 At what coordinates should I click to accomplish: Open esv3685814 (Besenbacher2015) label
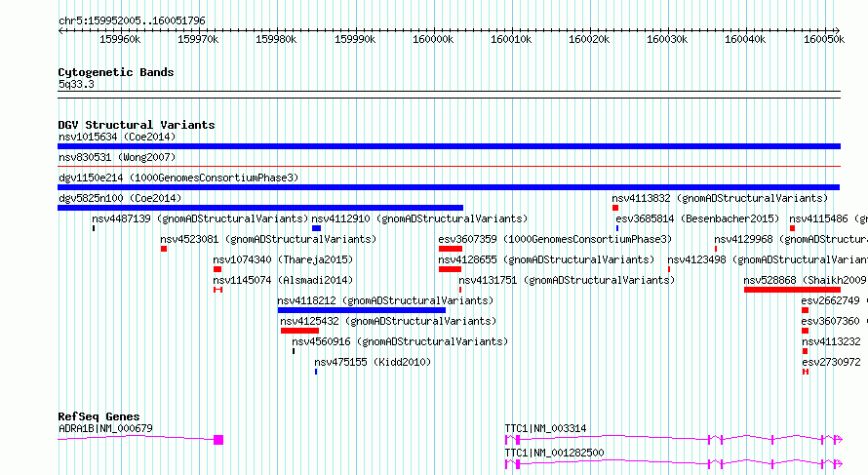pyautogui.click(x=697, y=218)
